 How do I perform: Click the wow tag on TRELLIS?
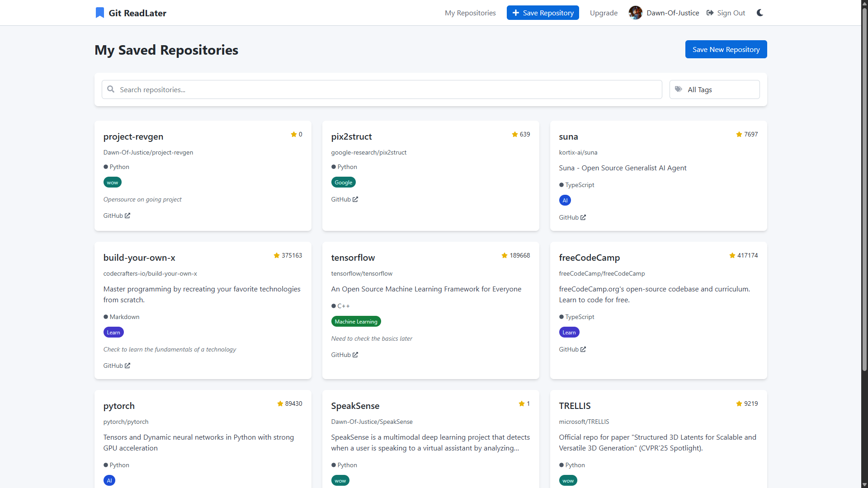[568, 481]
